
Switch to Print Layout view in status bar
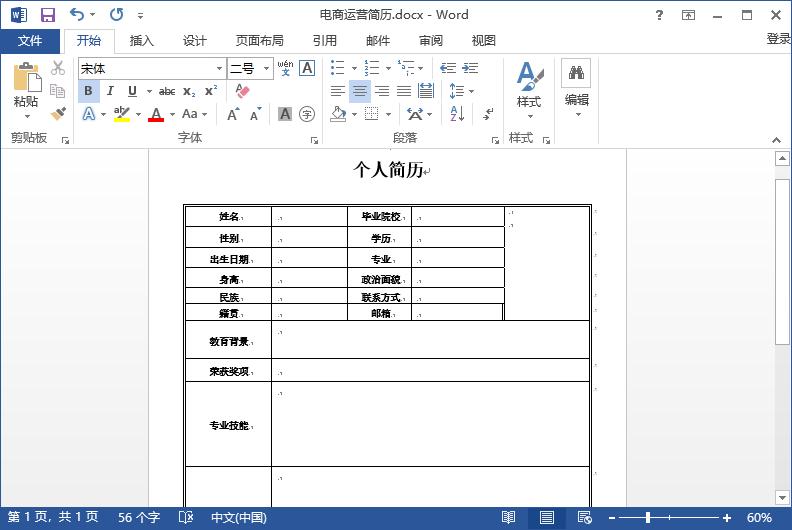coord(547,517)
